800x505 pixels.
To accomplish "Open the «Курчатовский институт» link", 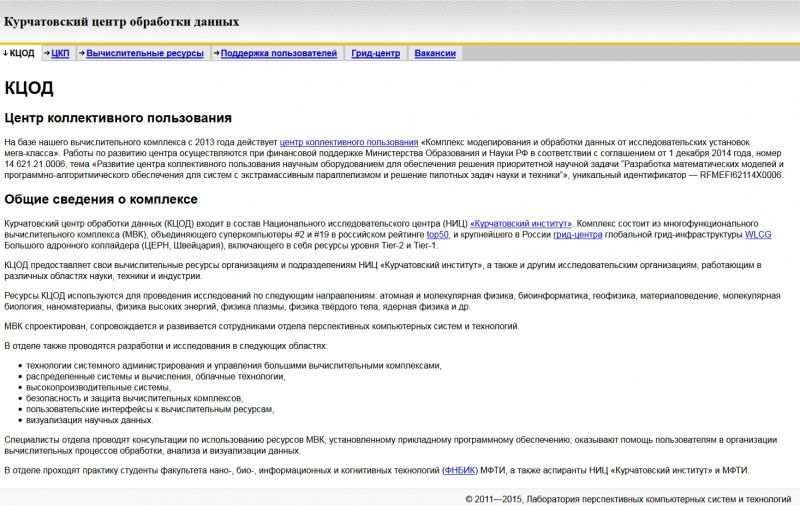I will click(521, 223).
